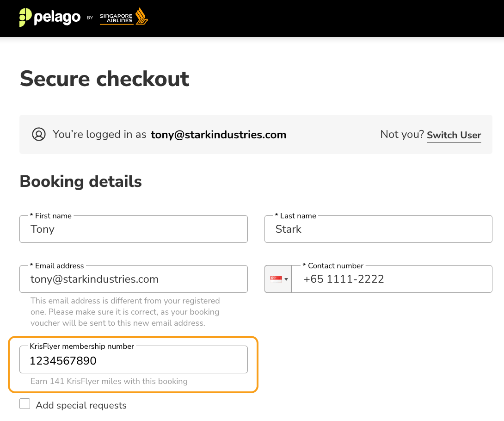Click the Add special requests label

point(81,405)
